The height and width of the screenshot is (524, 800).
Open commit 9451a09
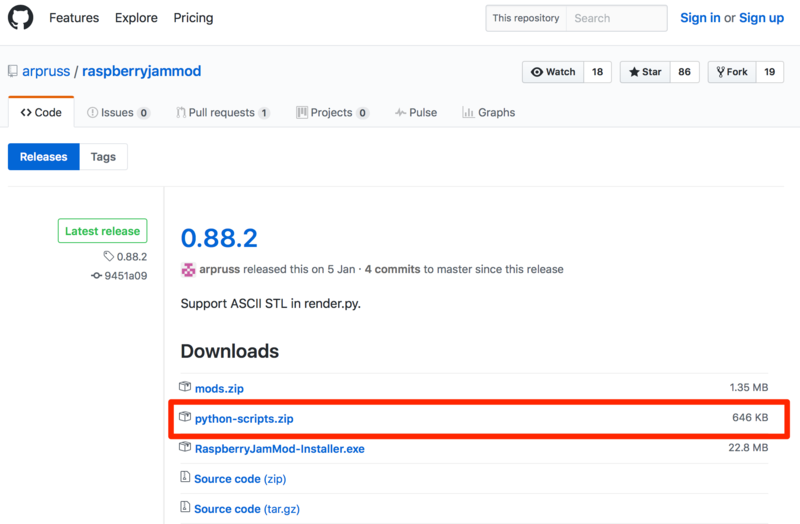click(126, 276)
